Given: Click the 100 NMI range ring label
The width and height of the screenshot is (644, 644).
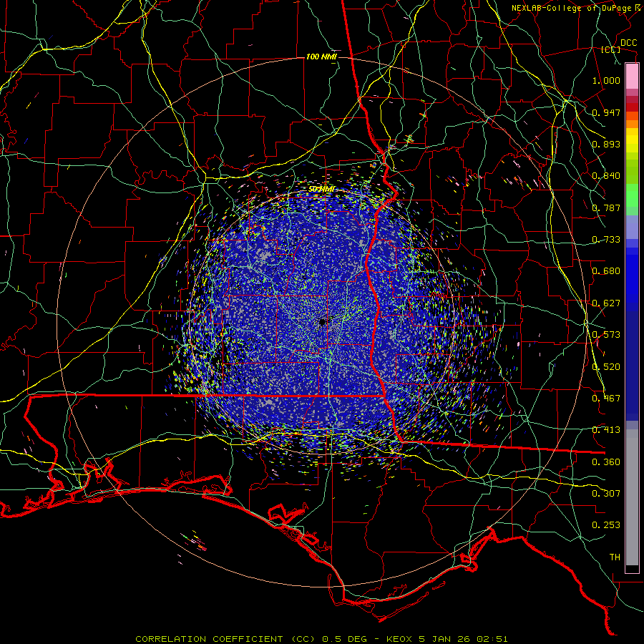Looking at the screenshot, I should point(321,57).
